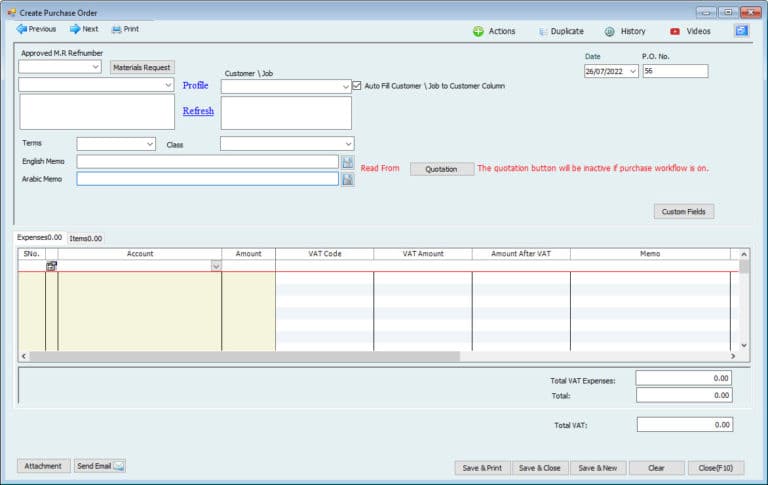Image resolution: width=768 pixels, height=485 pixels.
Task: Click blue window icon at top right
Action: tap(742, 31)
